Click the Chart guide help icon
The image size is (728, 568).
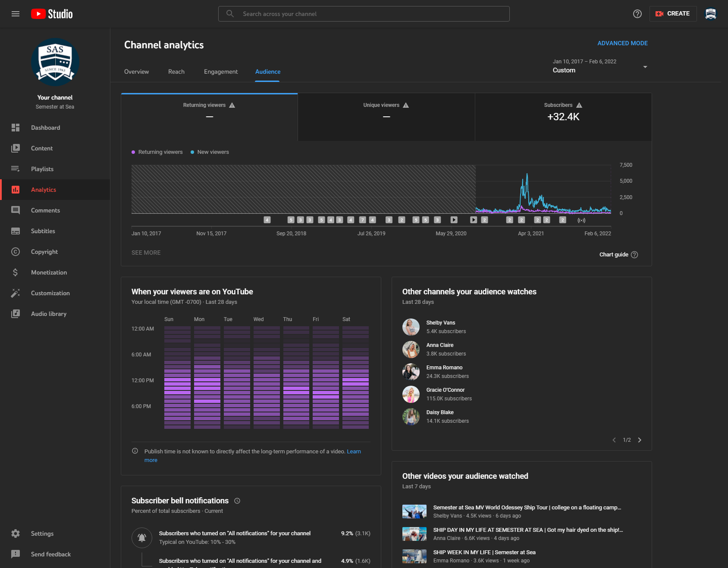coord(634,255)
